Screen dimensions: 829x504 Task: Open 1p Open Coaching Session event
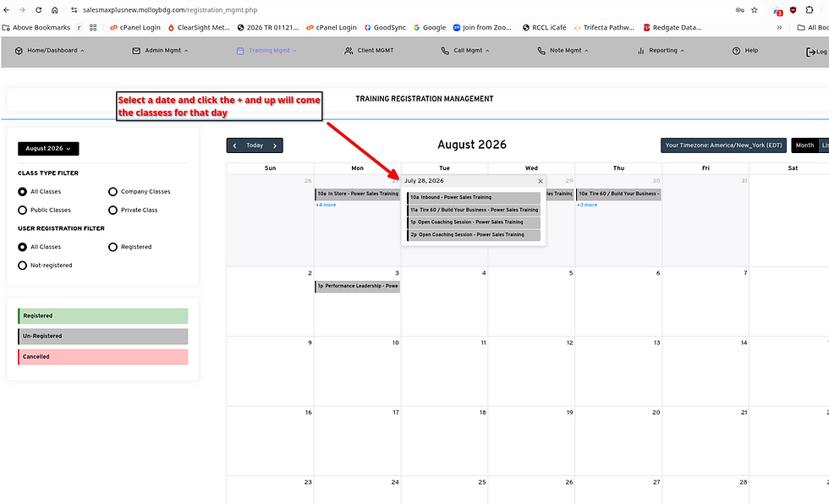474,222
